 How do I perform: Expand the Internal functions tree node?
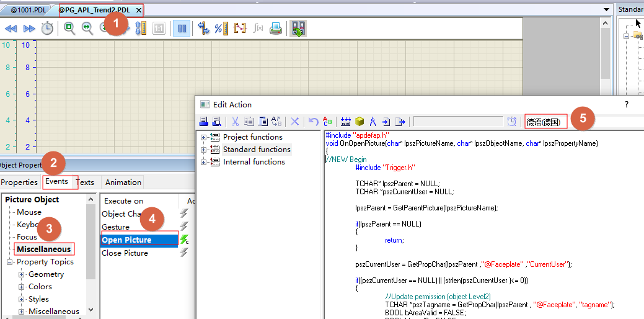click(x=204, y=162)
